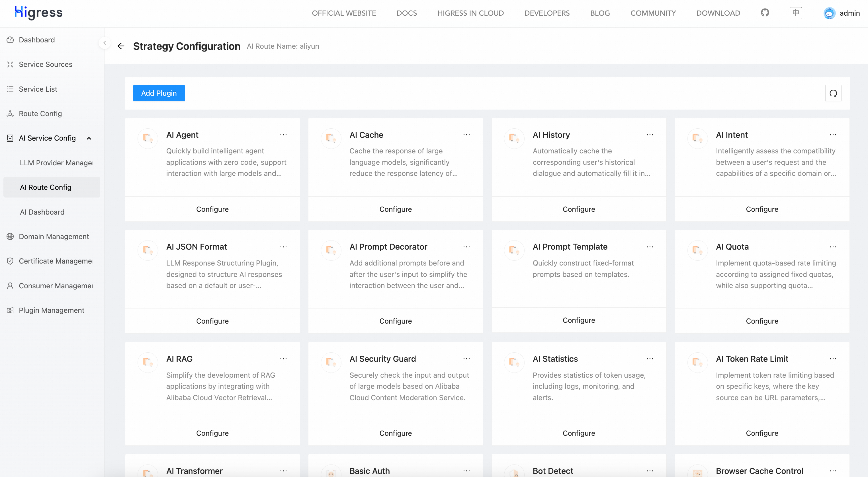Click the Higress logo
This screenshot has height=477, width=868.
[38, 13]
